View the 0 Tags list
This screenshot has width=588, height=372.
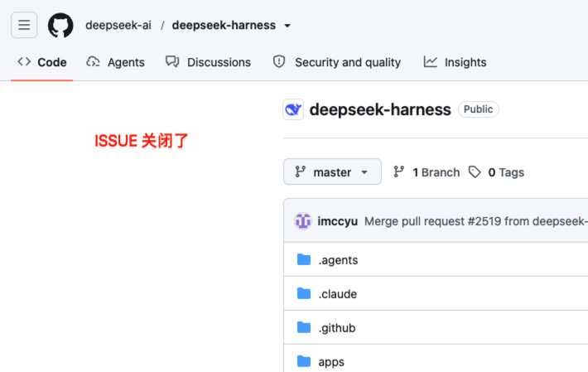coord(496,172)
